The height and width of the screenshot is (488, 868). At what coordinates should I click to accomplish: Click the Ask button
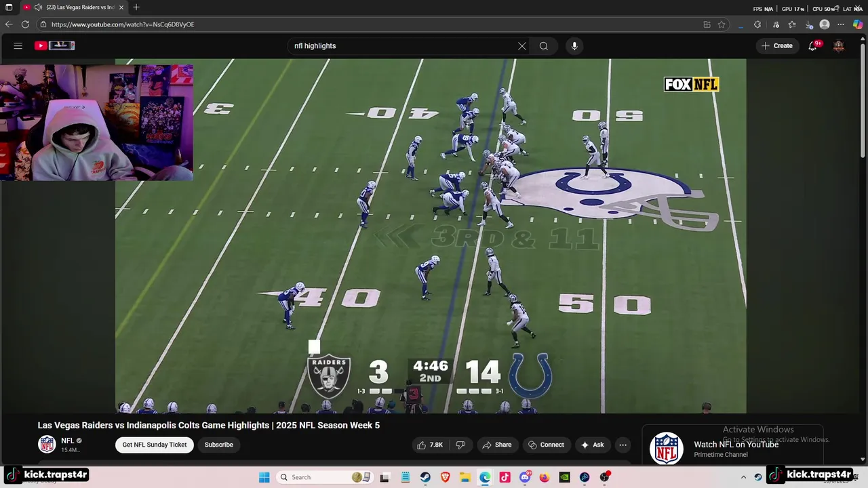pos(592,445)
